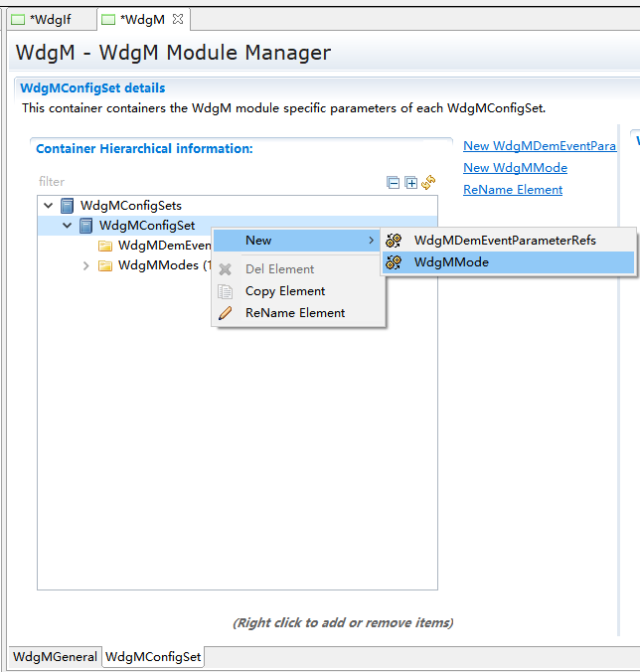This screenshot has height=672, width=640.
Task: Collapse the WdgMConfigSet tree node
Action: tap(67, 226)
